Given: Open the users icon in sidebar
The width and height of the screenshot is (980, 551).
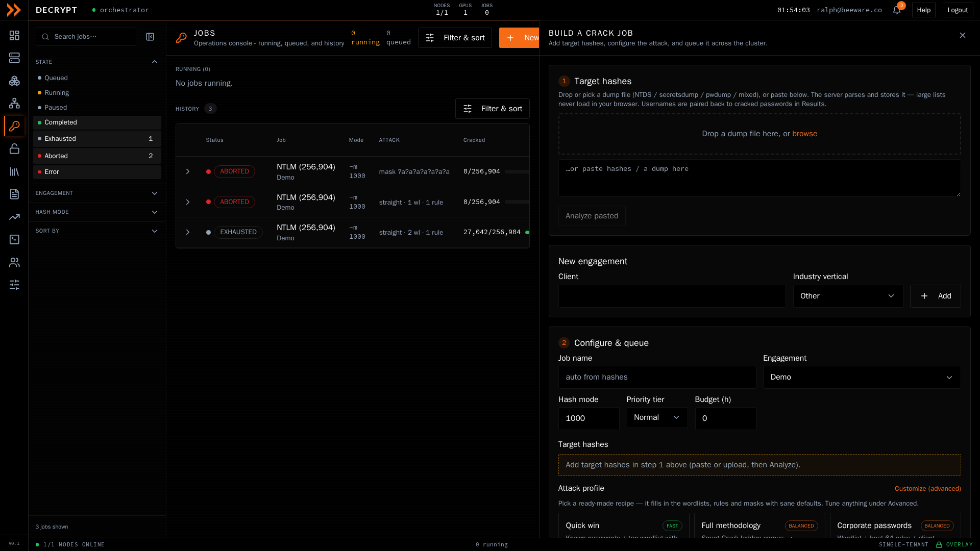Looking at the screenshot, I should coord(14,262).
